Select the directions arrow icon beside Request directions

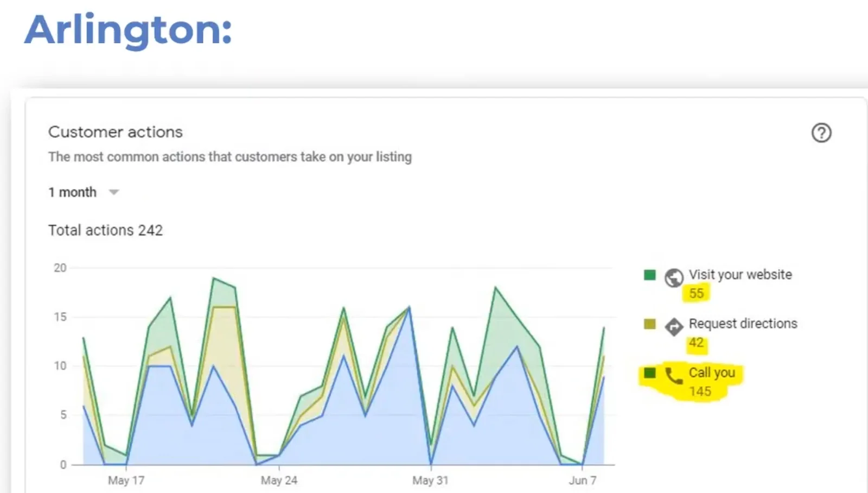(x=673, y=326)
